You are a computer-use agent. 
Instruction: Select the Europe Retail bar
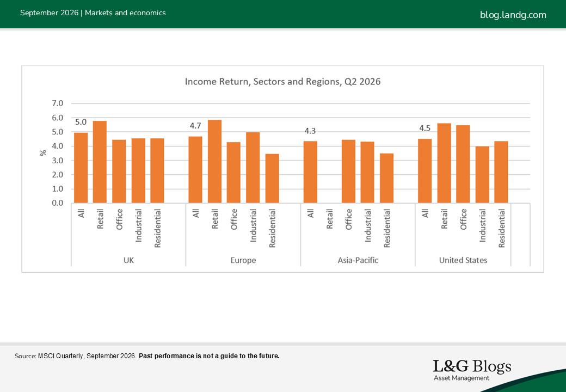click(215, 161)
